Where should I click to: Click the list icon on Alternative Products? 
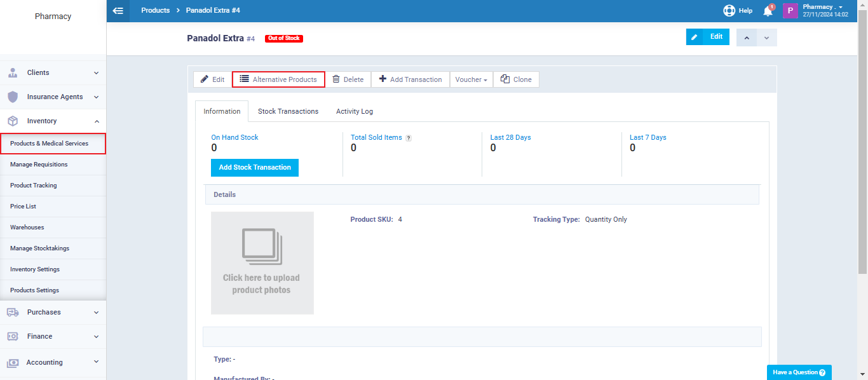coord(244,79)
